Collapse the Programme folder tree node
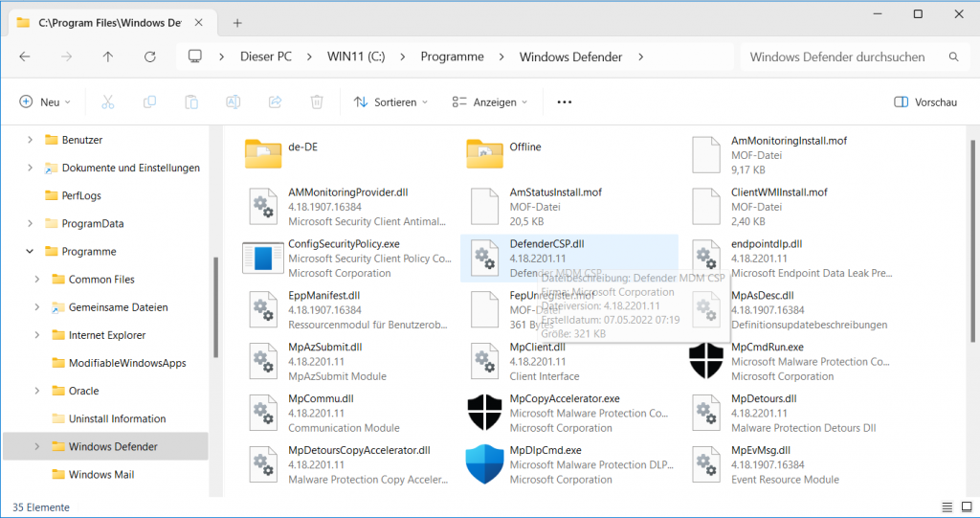The image size is (980, 518). [31, 252]
